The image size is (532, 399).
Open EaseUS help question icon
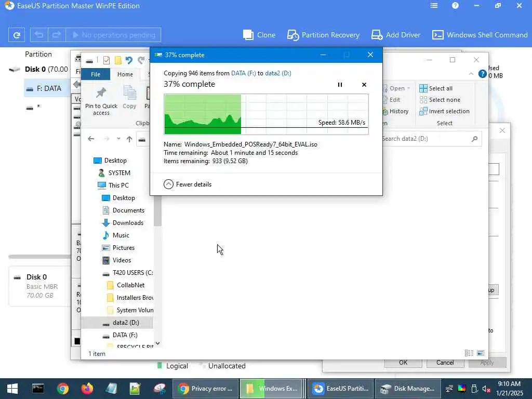pos(455,6)
